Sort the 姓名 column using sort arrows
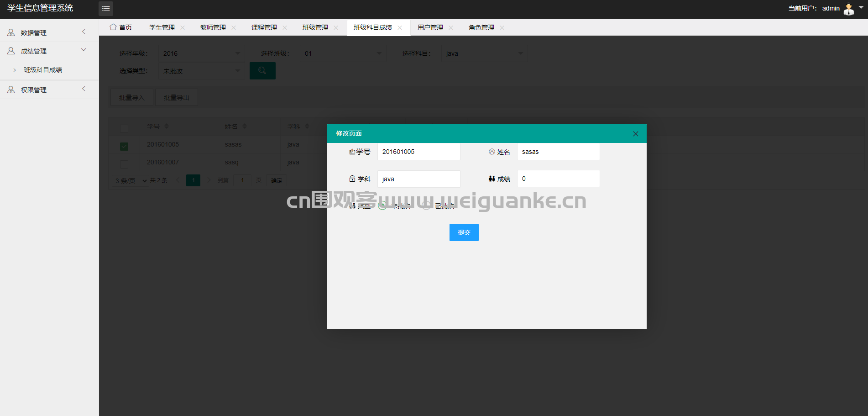Viewport: 868px width, 416px height. 245,126
